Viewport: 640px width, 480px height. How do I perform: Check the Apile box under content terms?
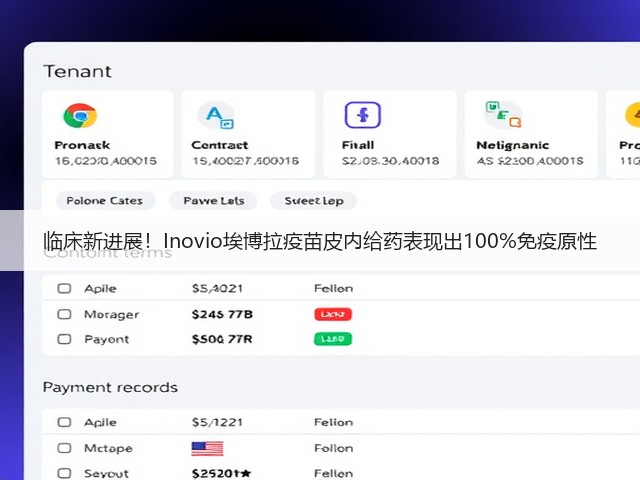click(64, 289)
